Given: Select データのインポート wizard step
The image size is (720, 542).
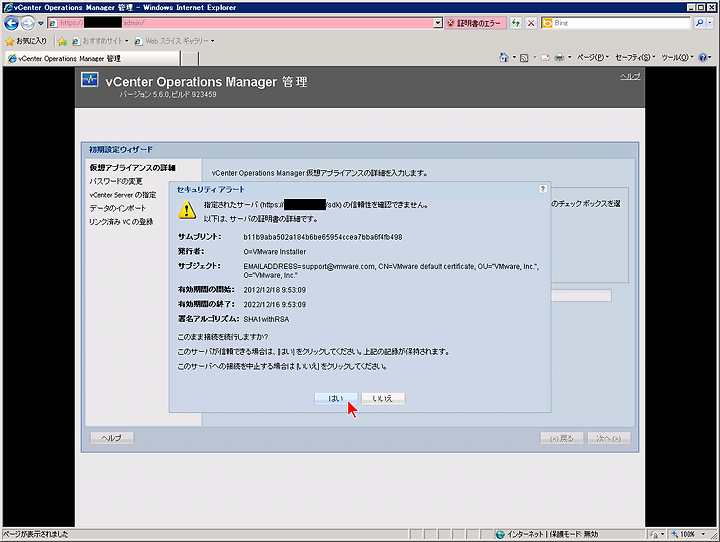Looking at the screenshot, I should point(118,208).
